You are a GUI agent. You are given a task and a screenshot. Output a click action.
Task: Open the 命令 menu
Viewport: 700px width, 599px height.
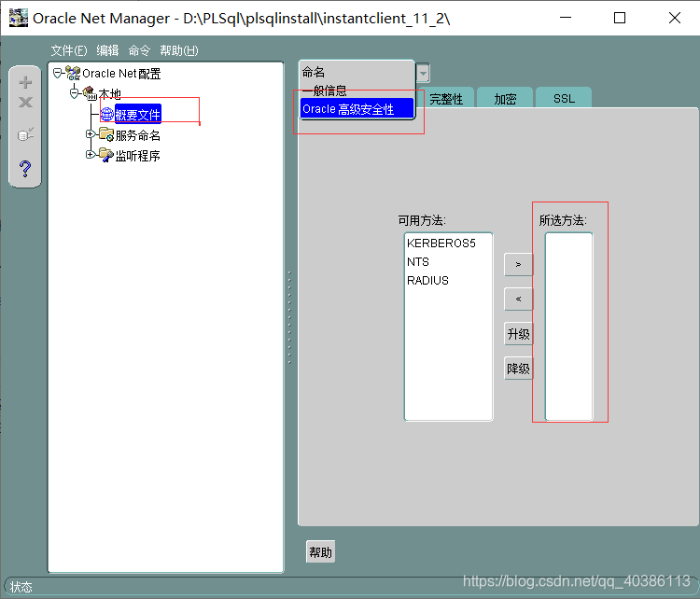[139, 50]
